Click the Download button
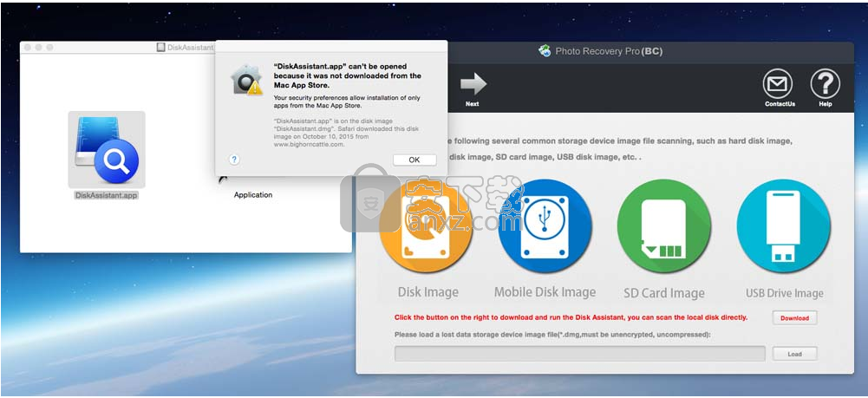 [x=794, y=317]
